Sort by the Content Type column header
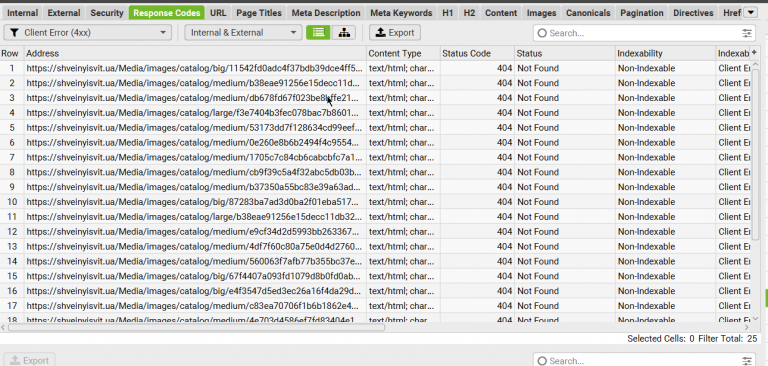 coord(403,53)
